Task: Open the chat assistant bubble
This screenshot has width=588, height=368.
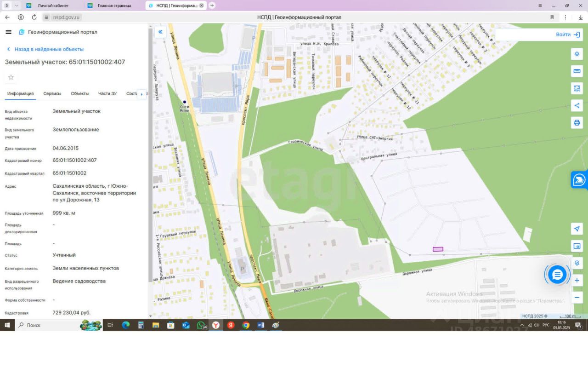Action: 557,275
